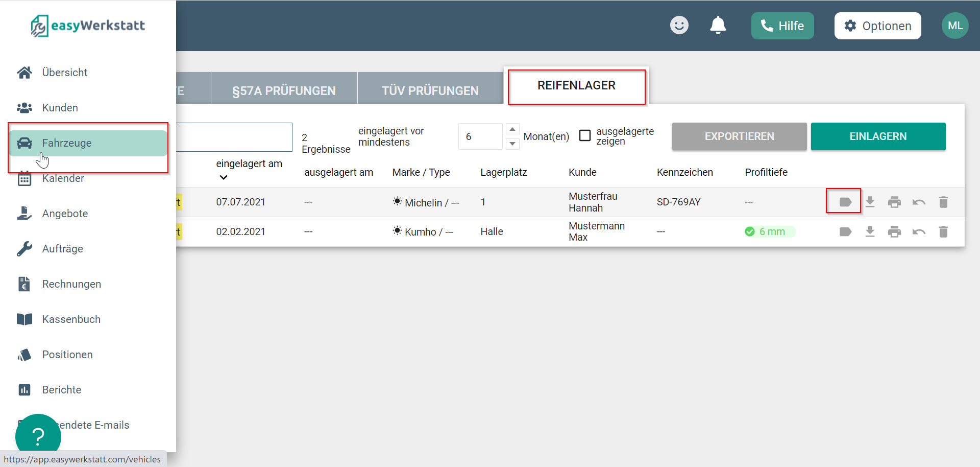Print the Kumho tire entry
The image size is (980, 467).
coord(895,232)
